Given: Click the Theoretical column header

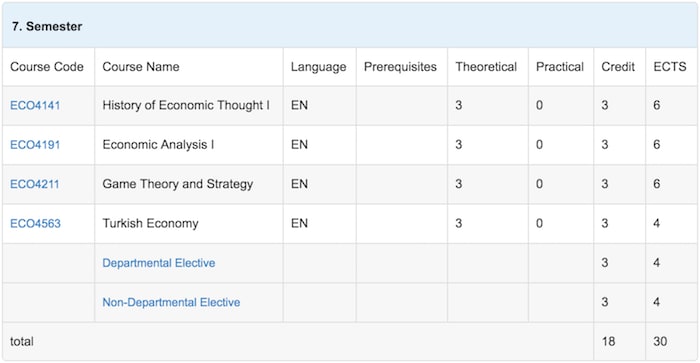Looking at the screenshot, I should click(x=486, y=67).
